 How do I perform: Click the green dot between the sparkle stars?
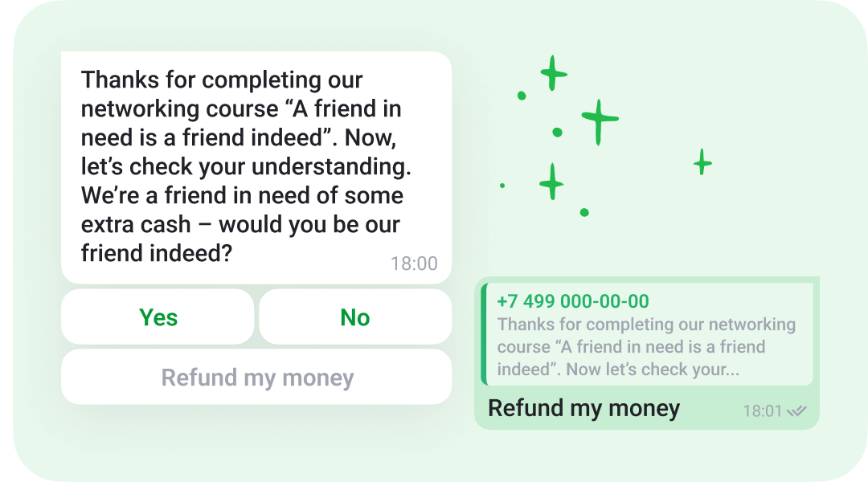(557, 132)
